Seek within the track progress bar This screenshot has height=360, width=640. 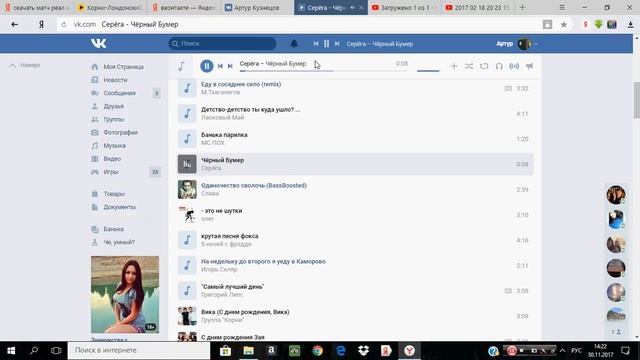pyautogui.click(x=323, y=71)
